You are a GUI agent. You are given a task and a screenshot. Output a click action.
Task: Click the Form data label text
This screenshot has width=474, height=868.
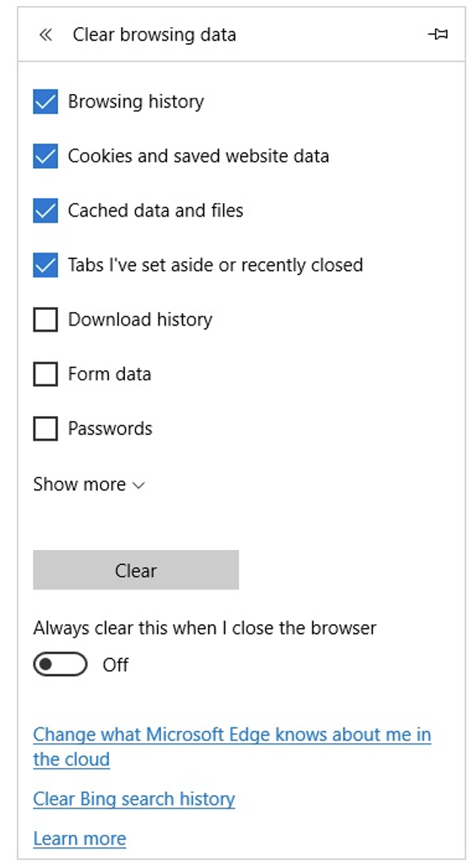coord(109,374)
